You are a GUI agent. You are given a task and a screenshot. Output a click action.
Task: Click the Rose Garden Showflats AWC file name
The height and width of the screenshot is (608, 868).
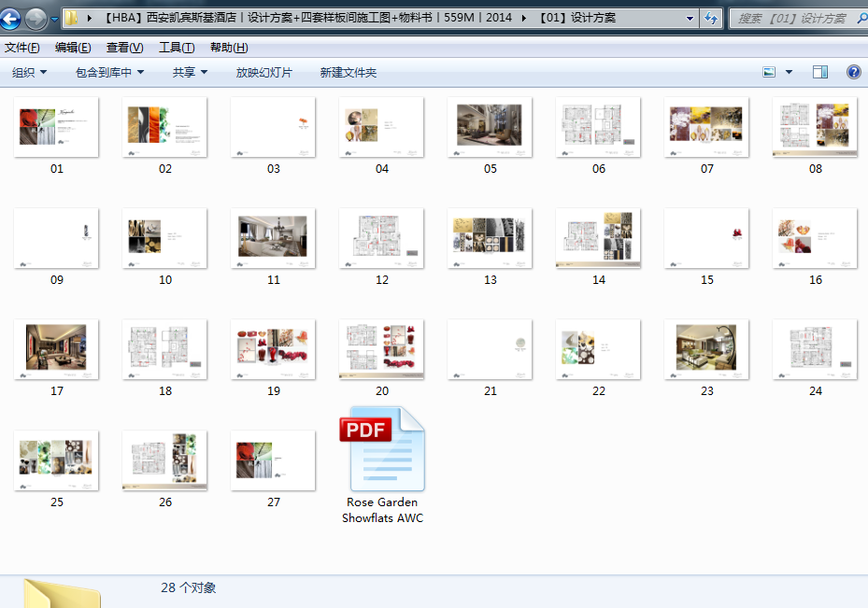click(382, 510)
